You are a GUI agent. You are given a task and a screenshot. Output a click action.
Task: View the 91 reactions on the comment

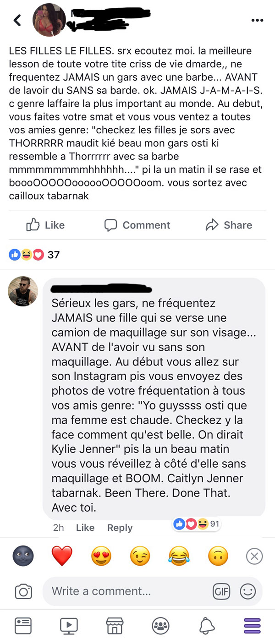pos(197,524)
